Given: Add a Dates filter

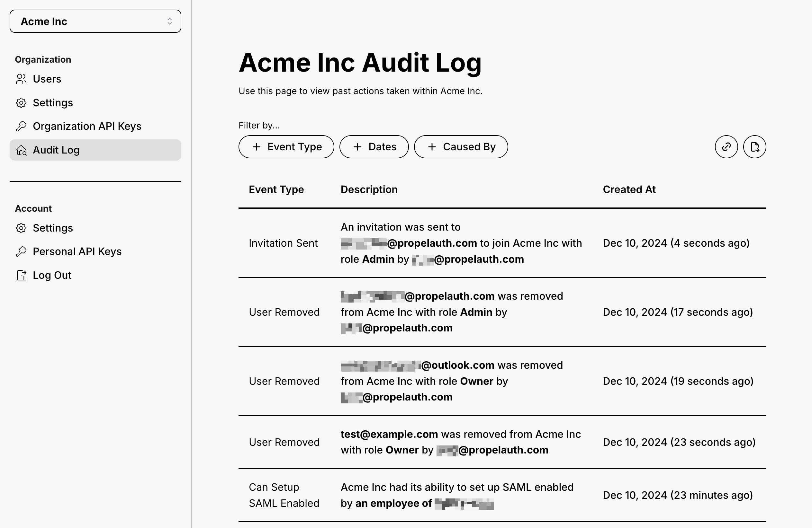Looking at the screenshot, I should click(374, 147).
